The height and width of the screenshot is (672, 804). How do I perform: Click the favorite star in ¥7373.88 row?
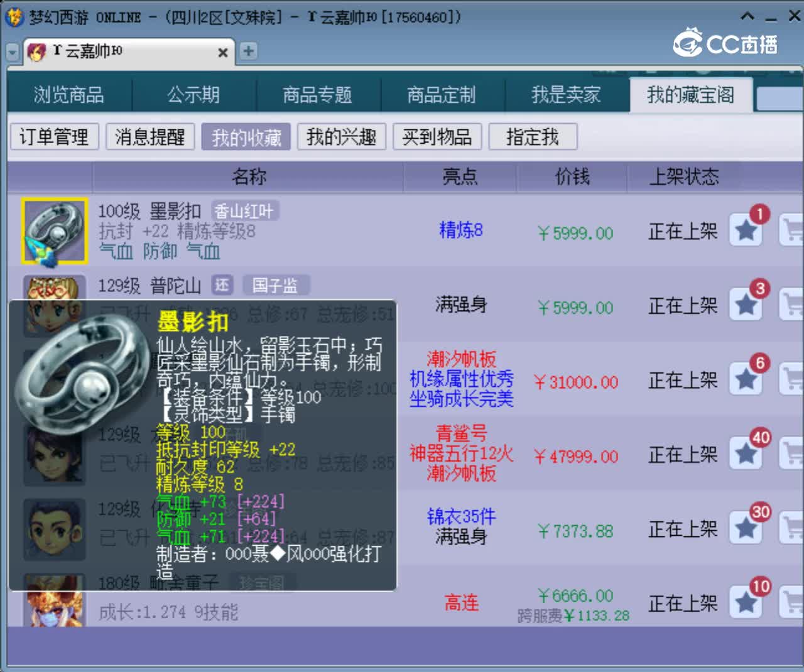point(746,529)
